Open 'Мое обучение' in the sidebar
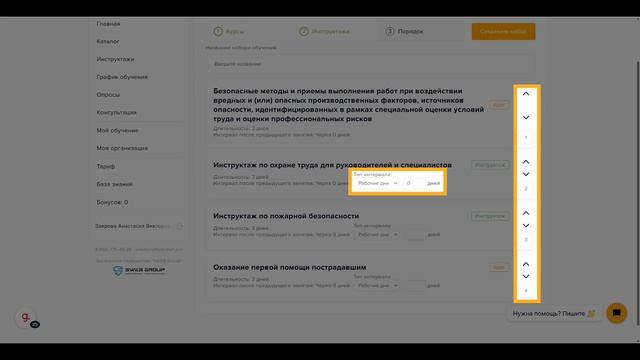The height and width of the screenshot is (360, 640). (x=117, y=131)
